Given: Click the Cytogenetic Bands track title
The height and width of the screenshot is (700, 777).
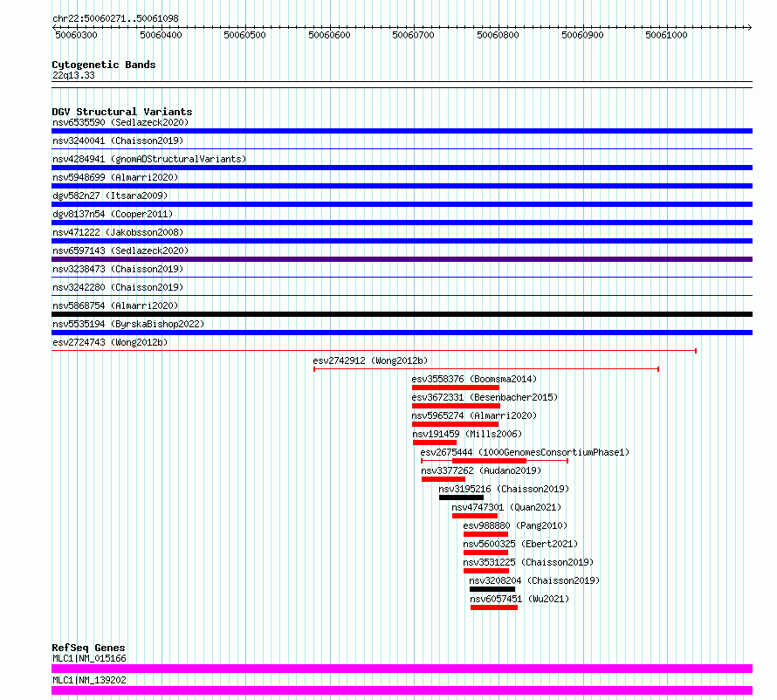Looking at the screenshot, I should pyautogui.click(x=104, y=65).
